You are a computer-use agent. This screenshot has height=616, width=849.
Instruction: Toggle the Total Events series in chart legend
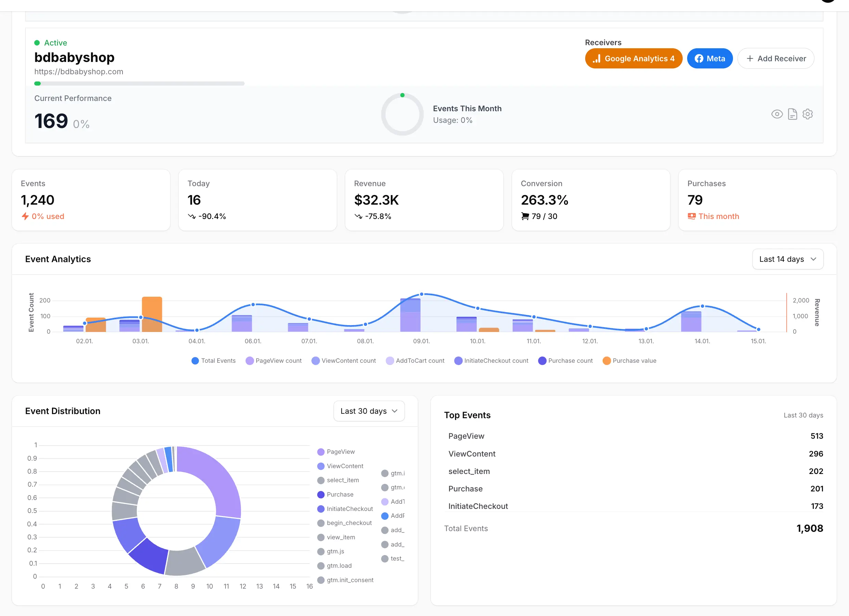point(214,361)
